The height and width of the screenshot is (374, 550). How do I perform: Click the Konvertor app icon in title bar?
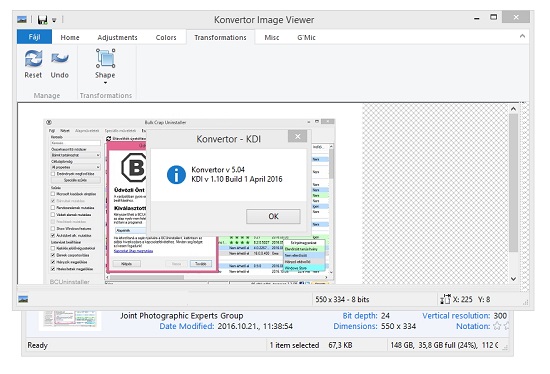[22, 20]
